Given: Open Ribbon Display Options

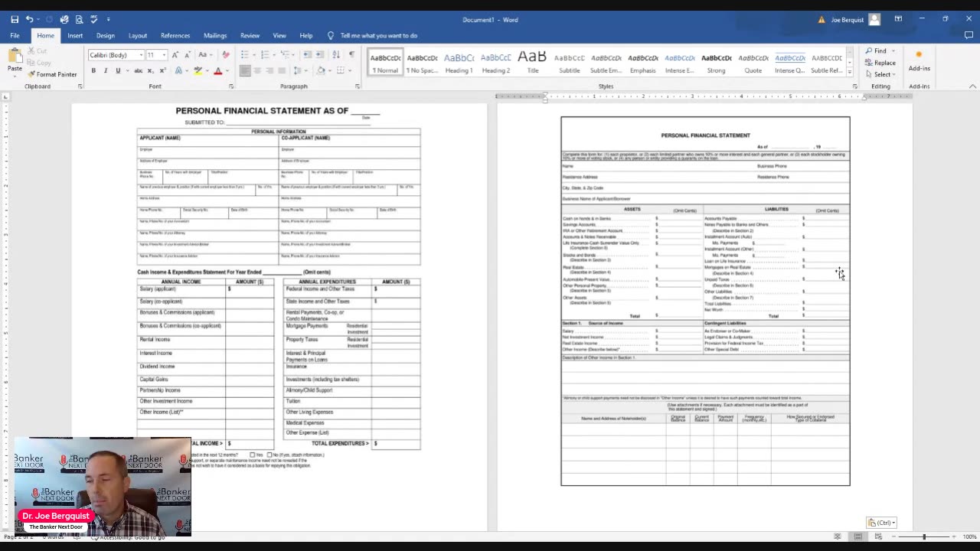Looking at the screenshot, I should pos(898,19).
